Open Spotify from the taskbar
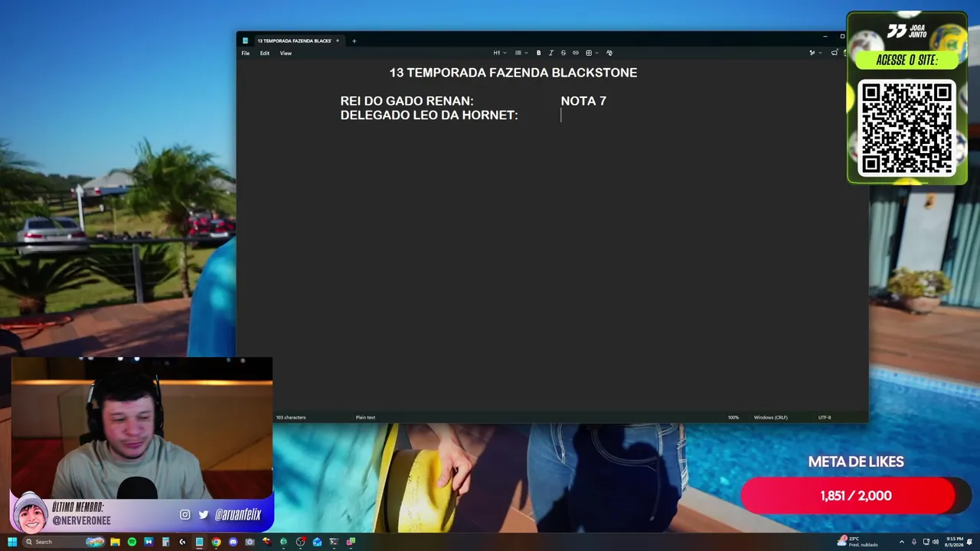Screen dimensions: 980x551 [132, 542]
